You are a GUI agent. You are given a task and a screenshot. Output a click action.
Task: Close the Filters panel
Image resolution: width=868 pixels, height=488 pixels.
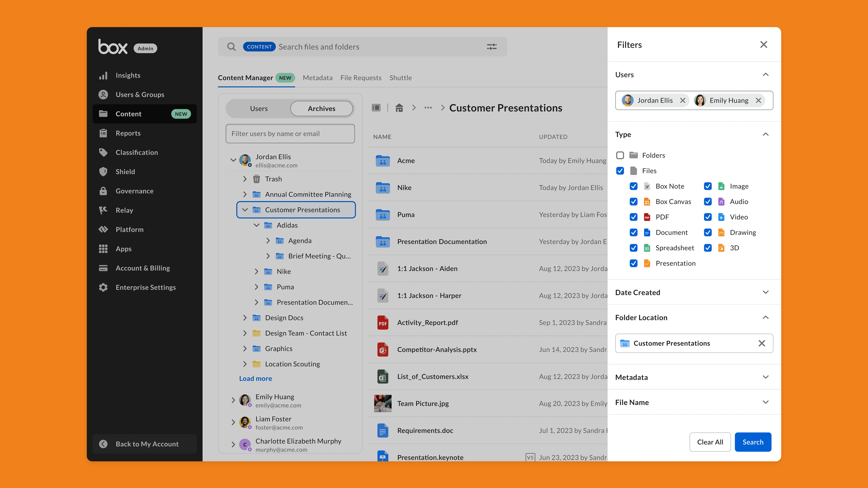pyautogui.click(x=764, y=45)
